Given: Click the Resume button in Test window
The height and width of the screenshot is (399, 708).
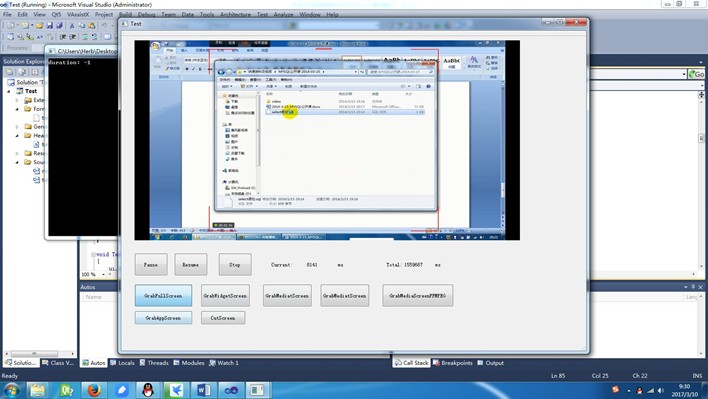Looking at the screenshot, I should tap(191, 264).
